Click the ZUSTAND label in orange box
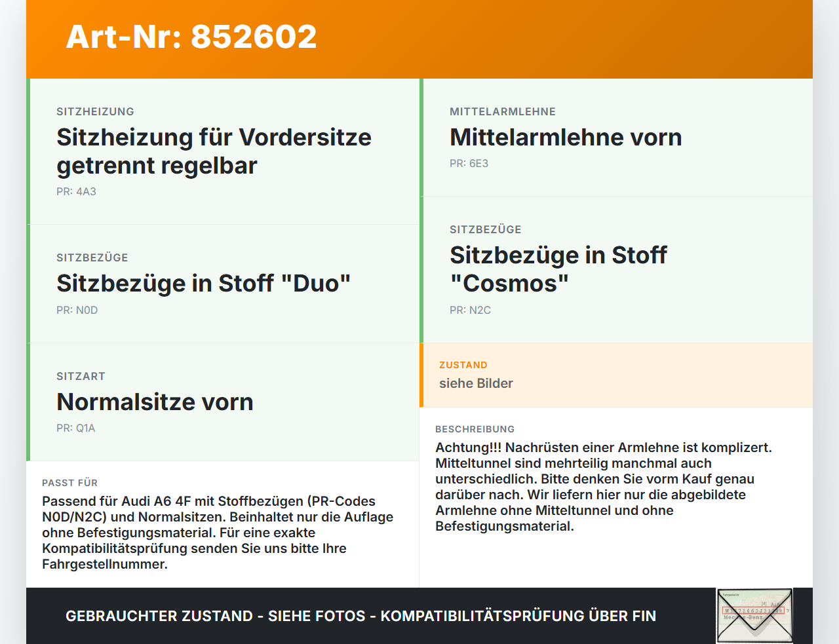Viewport: 839px width, 644px height. pos(463,365)
